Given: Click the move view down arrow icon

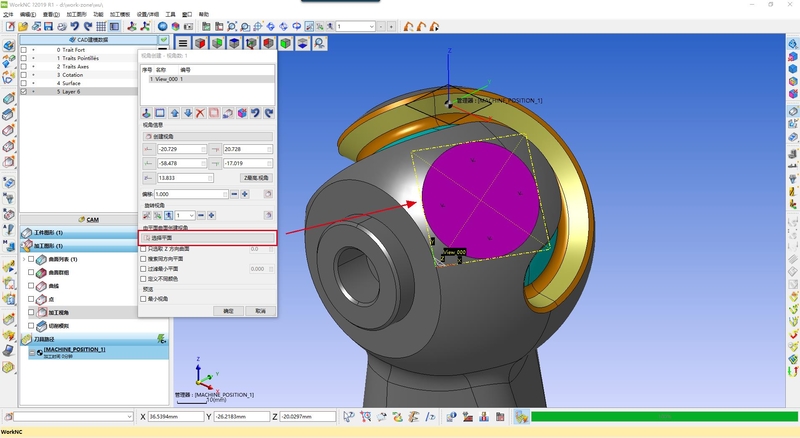Looking at the screenshot, I should pos(187,113).
